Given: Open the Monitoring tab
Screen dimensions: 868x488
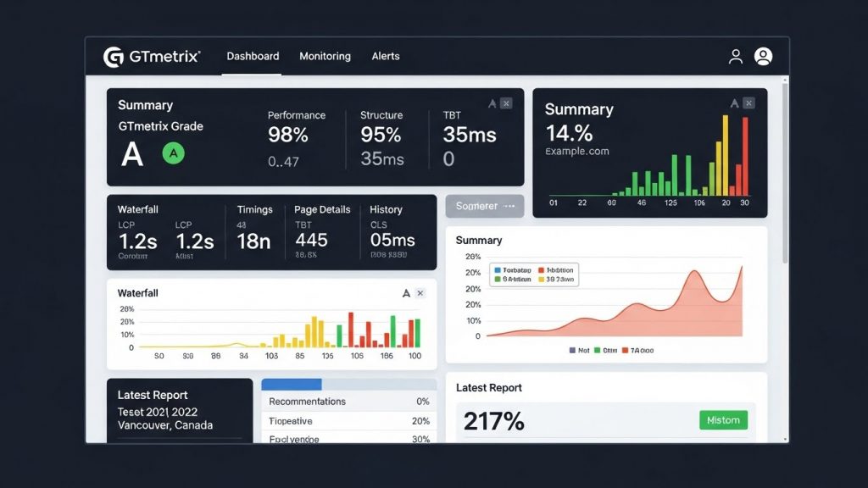Looking at the screenshot, I should 325,57.
